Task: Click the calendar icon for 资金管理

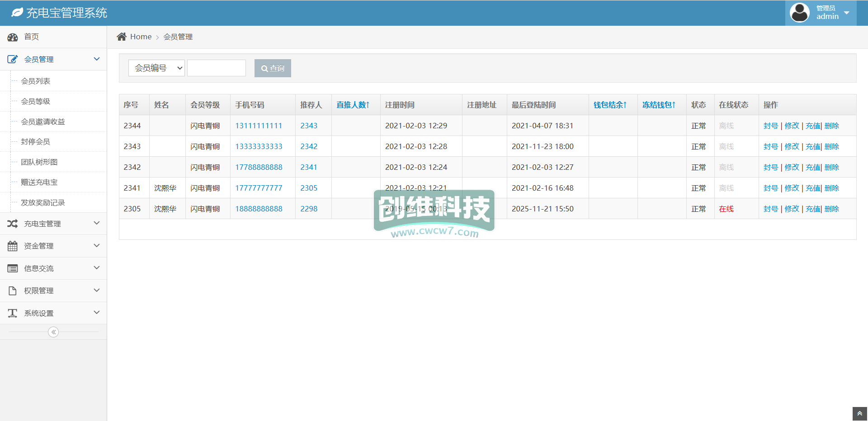Action: [13, 246]
